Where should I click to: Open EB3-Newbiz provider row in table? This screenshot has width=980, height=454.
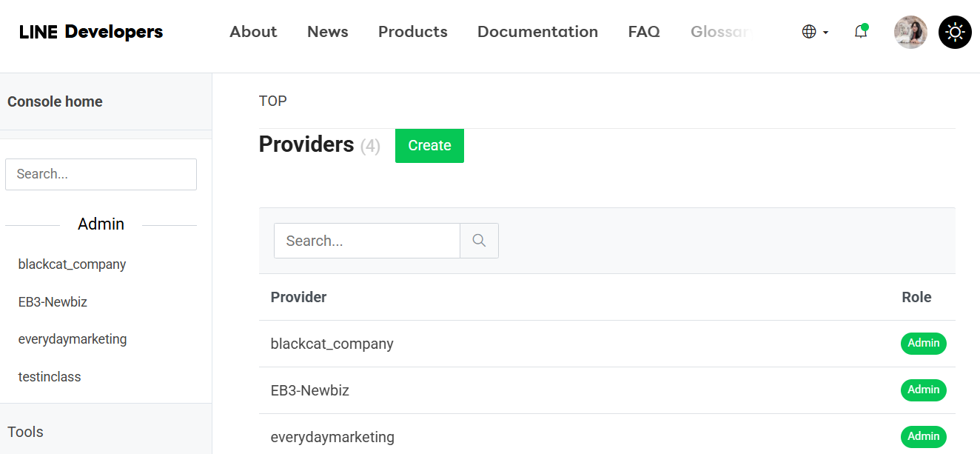click(607, 390)
